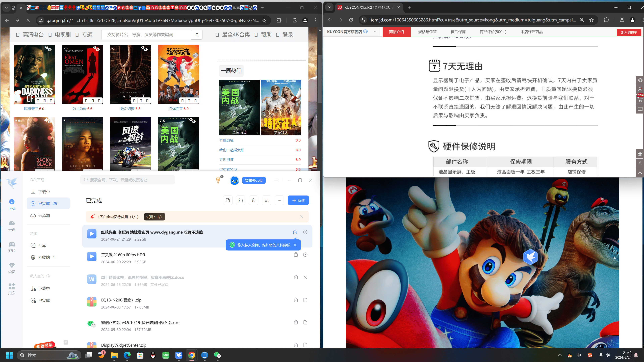
Task: Toggle the lock on the 红毯先生 download
Action: pos(295,232)
